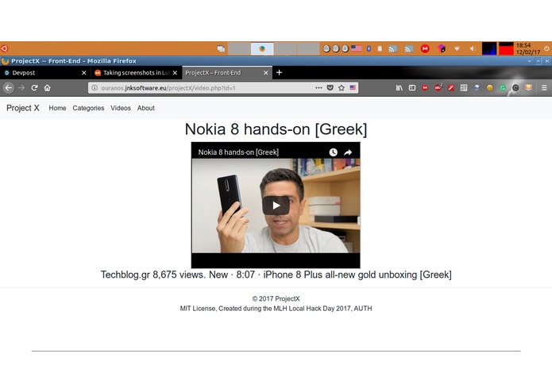Open the green Grammarly extension icon
Image resolution: width=552 pixels, height=392 pixels.
click(x=503, y=88)
